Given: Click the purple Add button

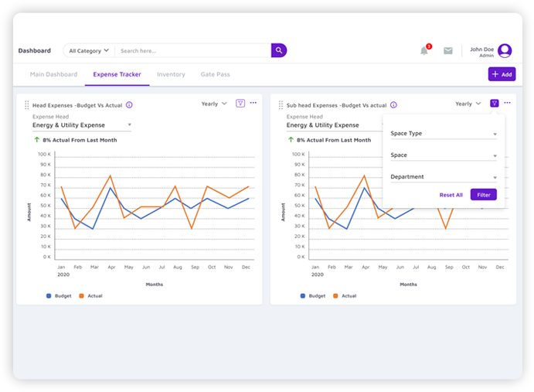Looking at the screenshot, I should [x=502, y=74].
